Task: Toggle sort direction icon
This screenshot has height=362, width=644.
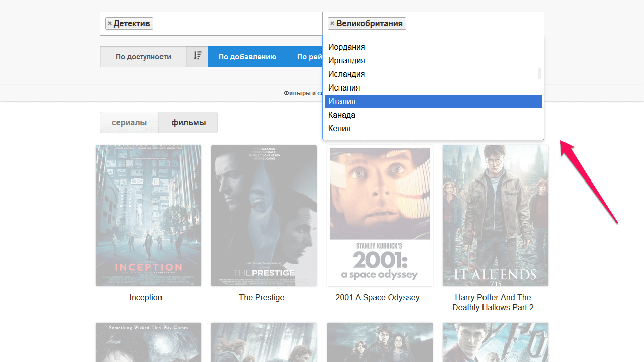Action: point(197,56)
